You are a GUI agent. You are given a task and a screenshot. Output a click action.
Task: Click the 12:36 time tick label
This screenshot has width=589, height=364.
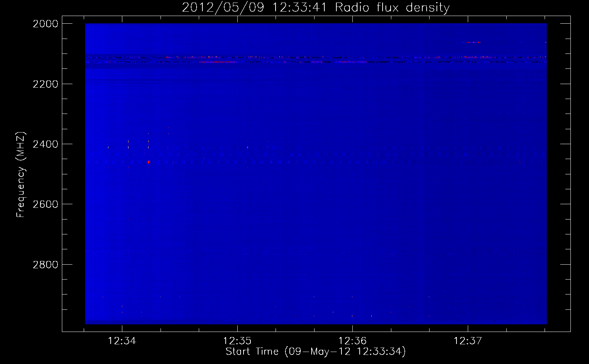(x=352, y=341)
